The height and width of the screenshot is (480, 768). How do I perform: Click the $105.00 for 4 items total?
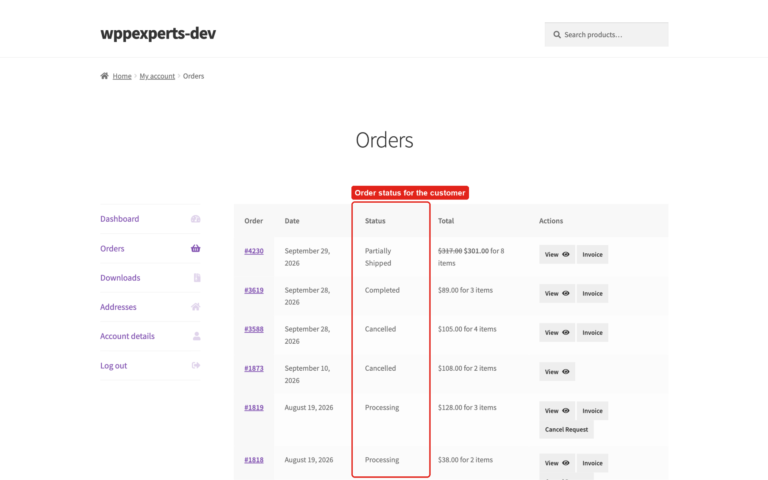pyautogui.click(x=467, y=329)
